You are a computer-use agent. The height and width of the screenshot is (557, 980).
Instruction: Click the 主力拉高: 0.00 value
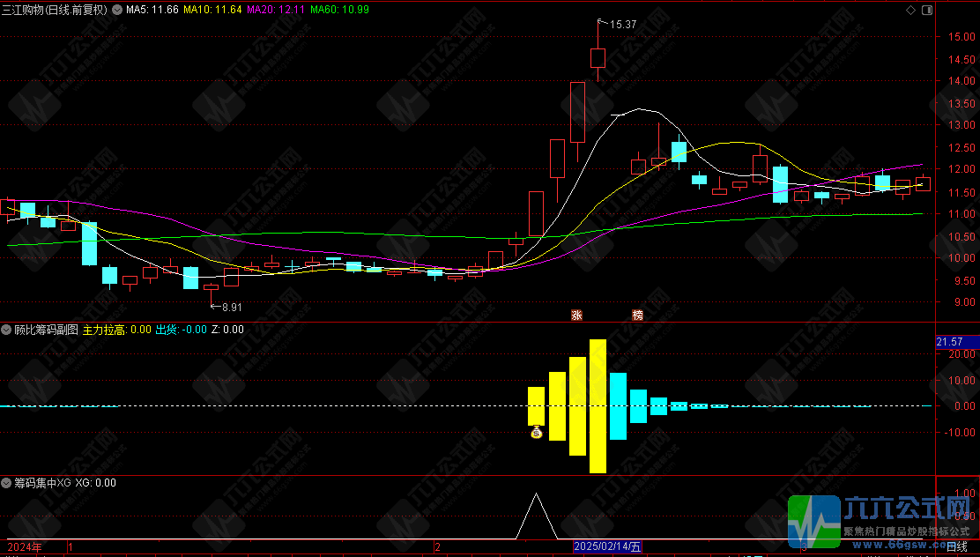117,330
